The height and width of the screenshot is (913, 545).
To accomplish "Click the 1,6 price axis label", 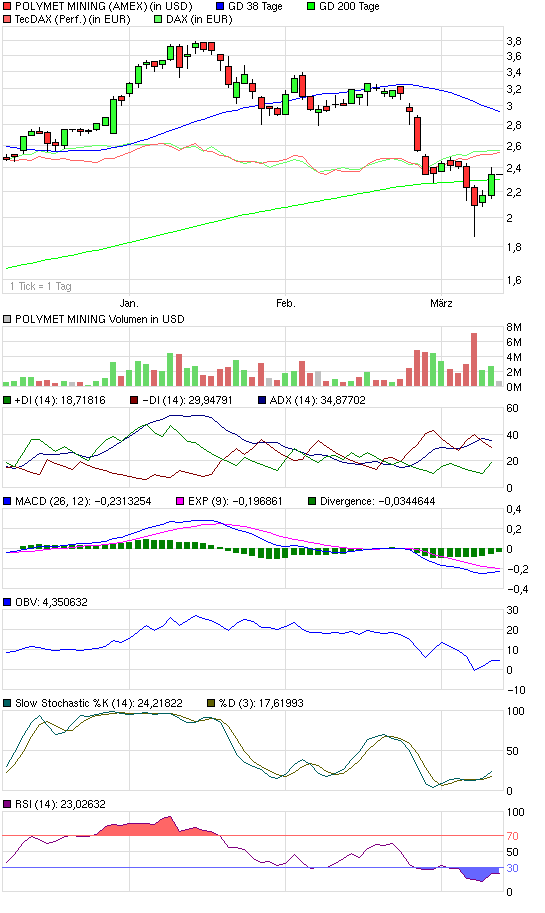I will (x=514, y=280).
